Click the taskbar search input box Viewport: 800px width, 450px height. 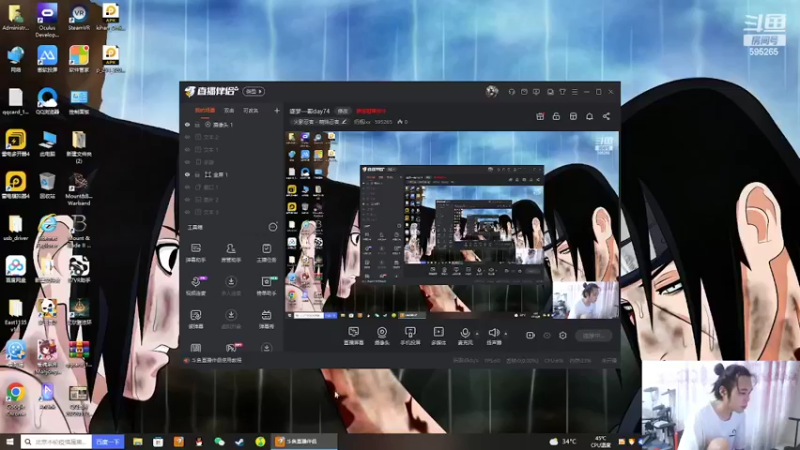(x=57, y=441)
